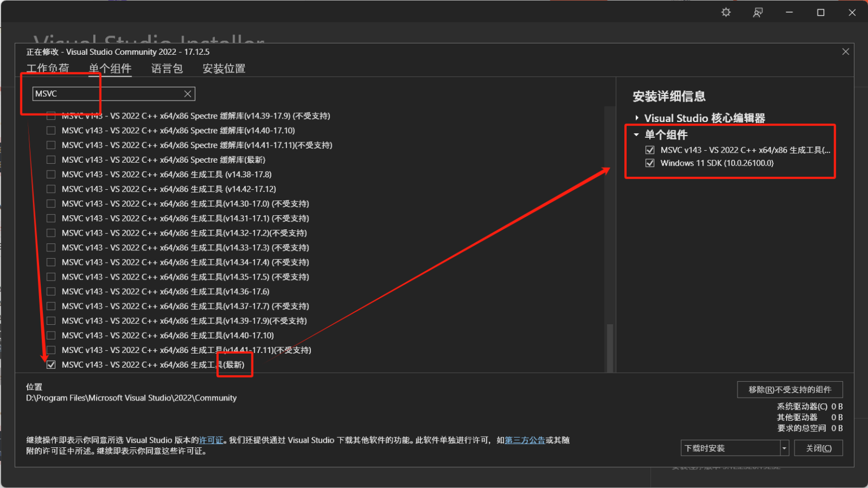Expand the Visual Studio 核心编辑器 section
This screenshot has height=488, width=868.
pos(636,117)
